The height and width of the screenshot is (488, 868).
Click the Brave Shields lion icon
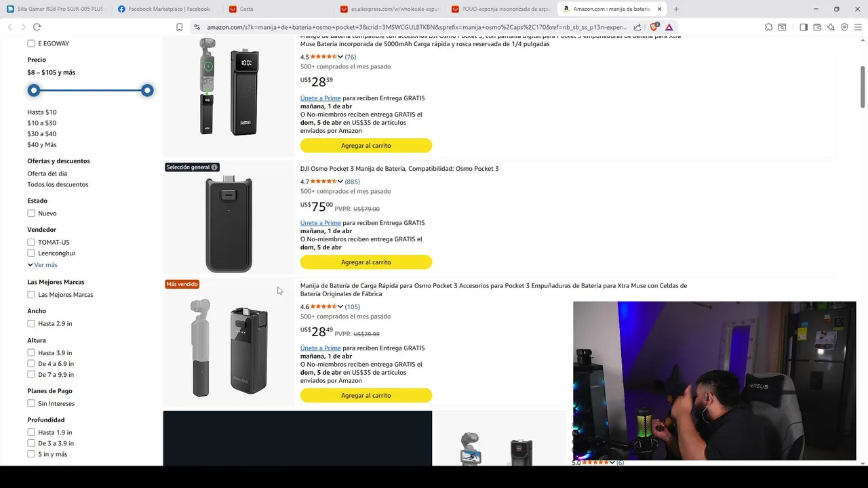[654, 27]
